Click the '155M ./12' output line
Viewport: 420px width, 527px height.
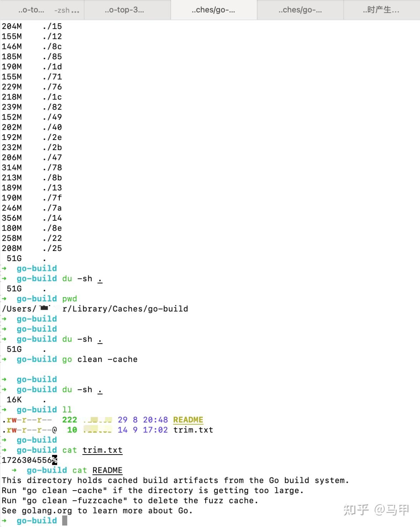click(x=32, y=36)
